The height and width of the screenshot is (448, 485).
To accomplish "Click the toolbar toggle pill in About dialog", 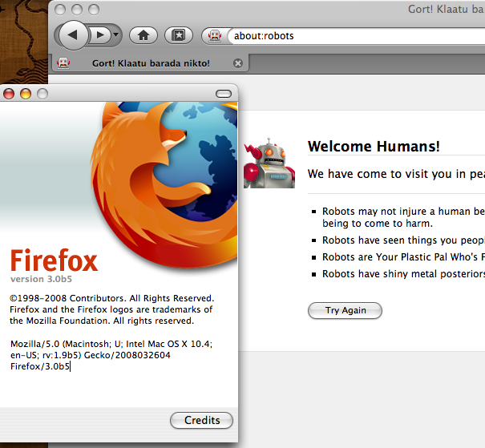I will point(224,94).
